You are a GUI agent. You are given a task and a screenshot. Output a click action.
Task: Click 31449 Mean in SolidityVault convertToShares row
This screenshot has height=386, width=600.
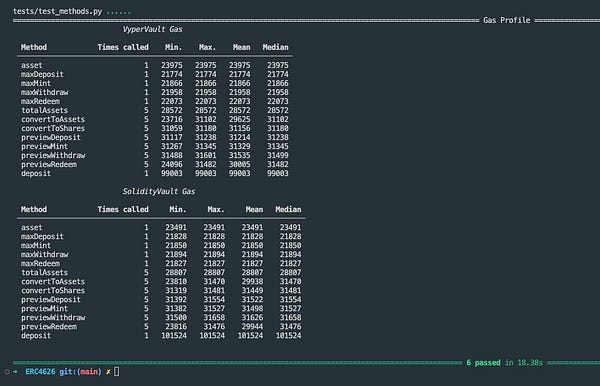252,290
